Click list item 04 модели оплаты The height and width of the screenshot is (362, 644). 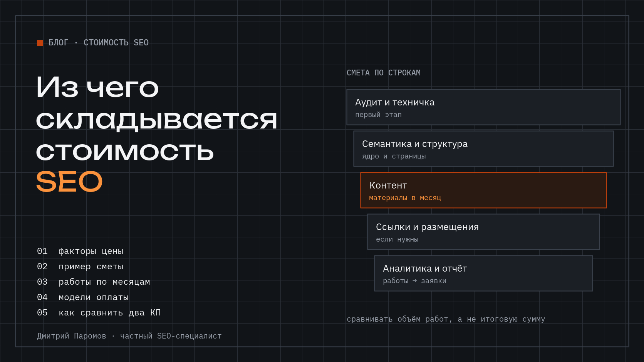83,297
